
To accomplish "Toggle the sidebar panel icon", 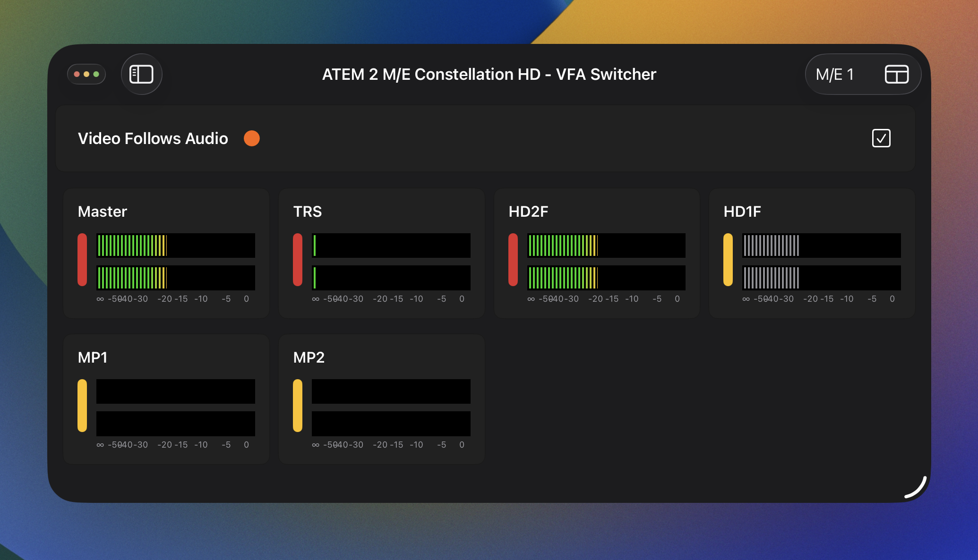I will 141,74.
